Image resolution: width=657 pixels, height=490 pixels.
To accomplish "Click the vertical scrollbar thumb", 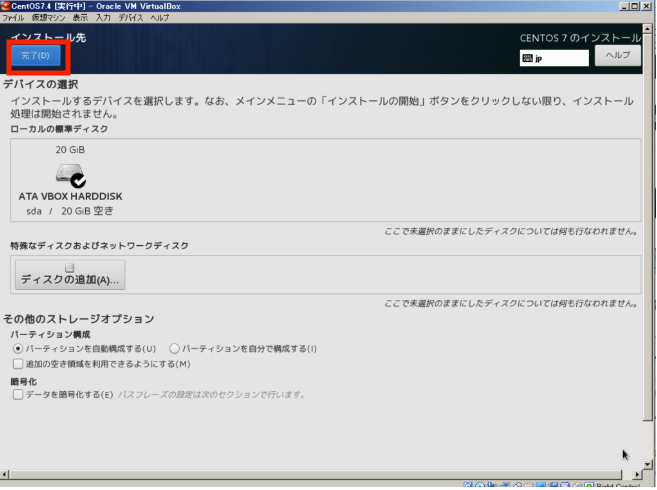I will [x=647, y=227].
